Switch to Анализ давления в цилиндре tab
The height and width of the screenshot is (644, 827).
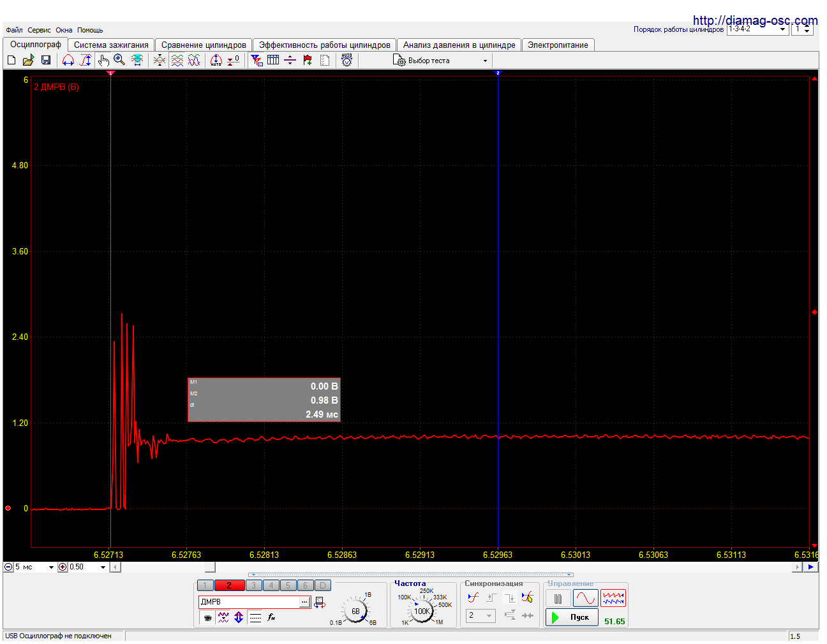[459, 45]
